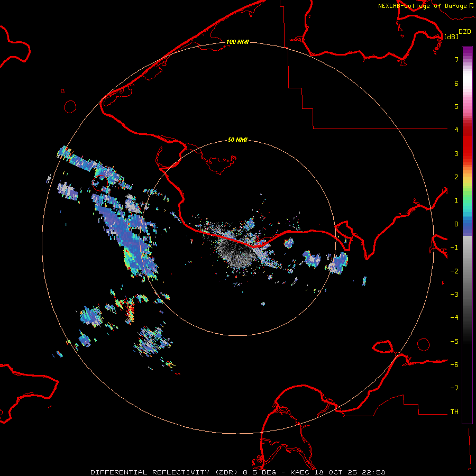Click the TH threshold label on the scale
This screenshot has width=476, height=476.
[x=454, y=412]
